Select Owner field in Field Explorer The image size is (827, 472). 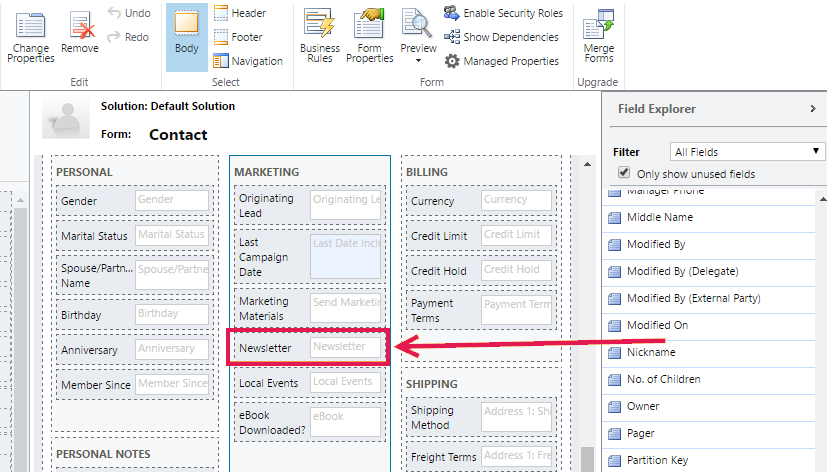[709, 406]
